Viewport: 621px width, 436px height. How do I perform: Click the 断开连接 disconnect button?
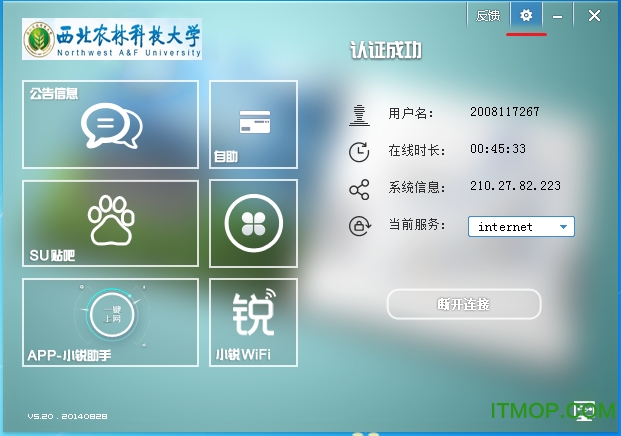[464, 304]
